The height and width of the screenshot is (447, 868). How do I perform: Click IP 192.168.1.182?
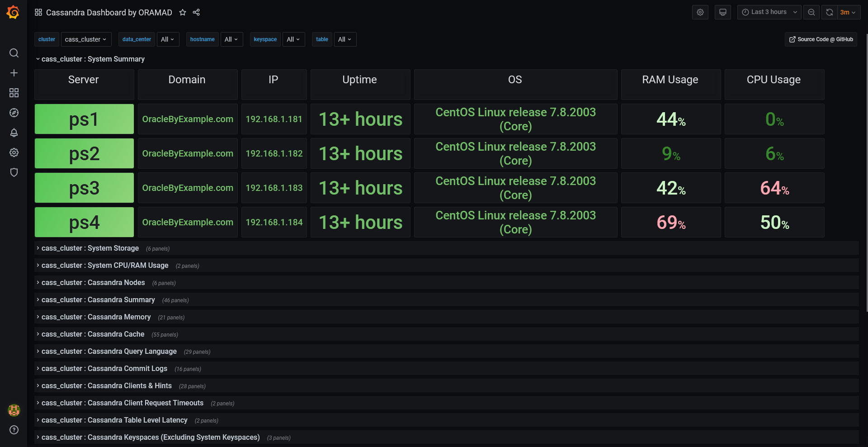coord(274,153)
